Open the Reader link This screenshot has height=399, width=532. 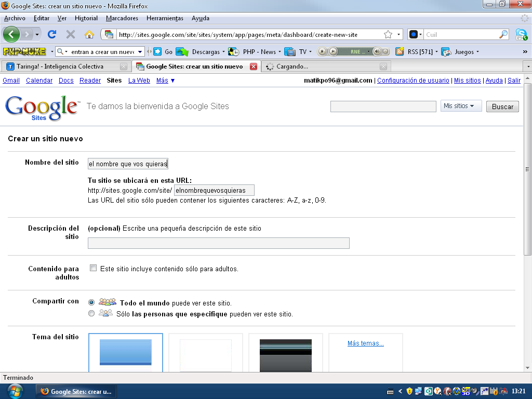pyautogui.click(x=90, y=81)
